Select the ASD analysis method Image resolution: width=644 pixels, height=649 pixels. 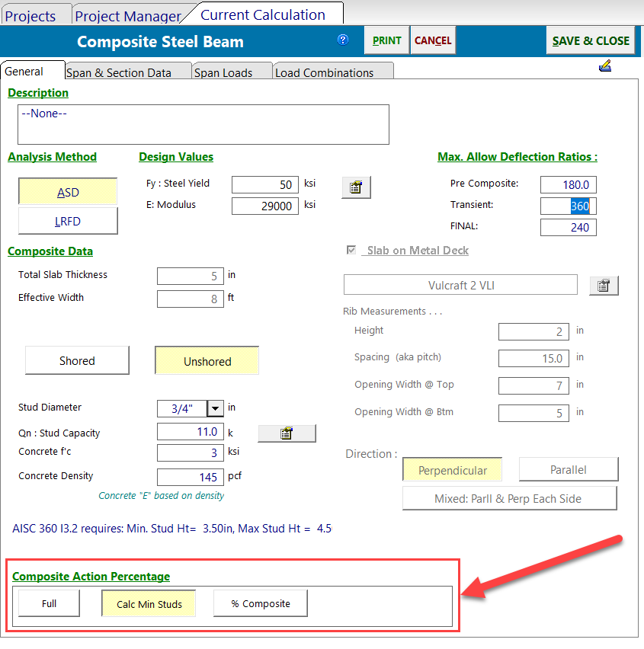pyautogui.click(x=68, y=193)
